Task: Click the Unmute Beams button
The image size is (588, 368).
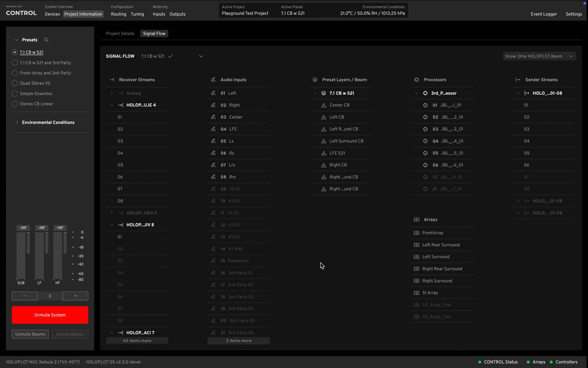Action: pyautogui.click(x=30, y=334)
